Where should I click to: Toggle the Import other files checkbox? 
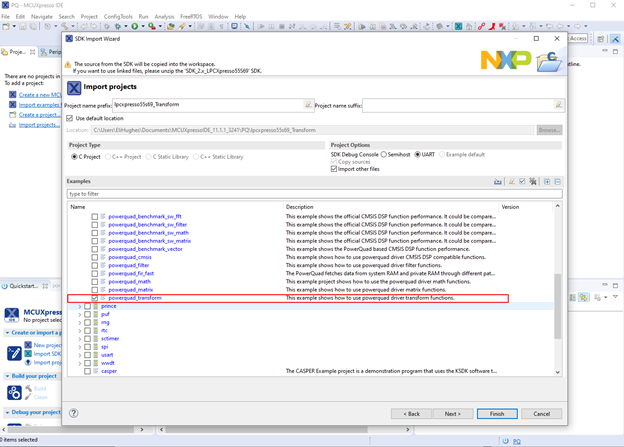(x=334, y=169)
